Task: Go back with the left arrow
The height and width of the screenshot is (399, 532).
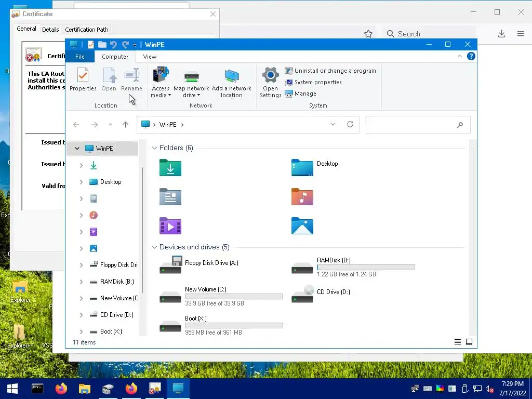Action: (x=76, y=125)
